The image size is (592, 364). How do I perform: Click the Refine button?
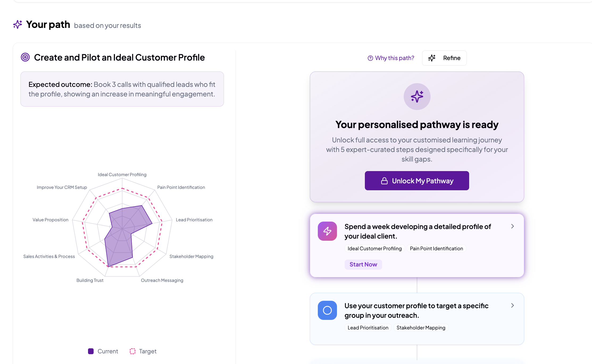pyautogui.click(x=444, y=58)
